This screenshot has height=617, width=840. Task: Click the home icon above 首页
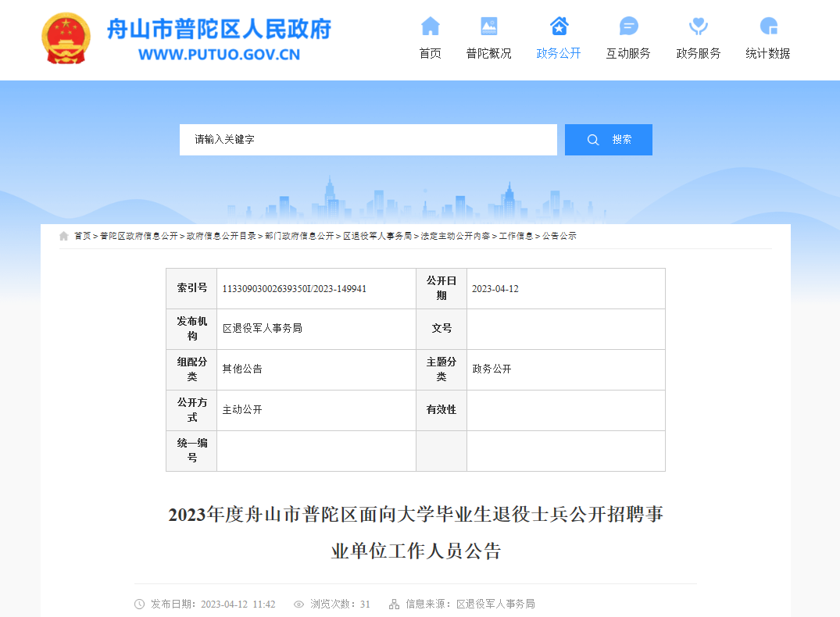click(431, 26)
